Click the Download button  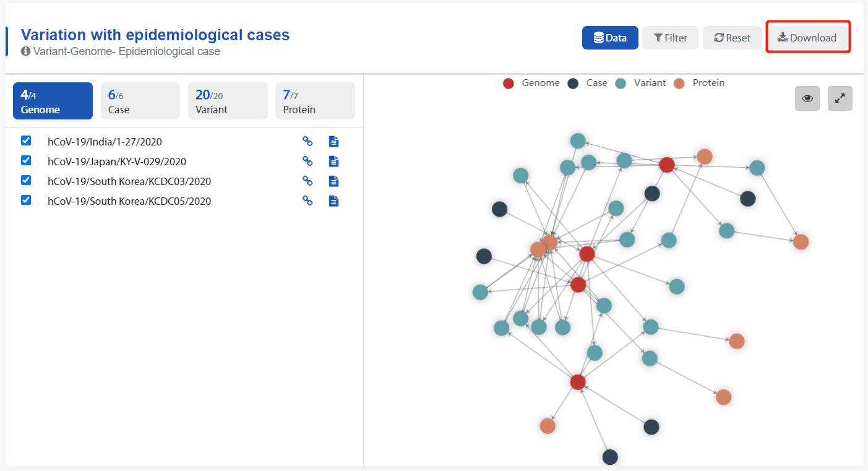tap(807, 38)
